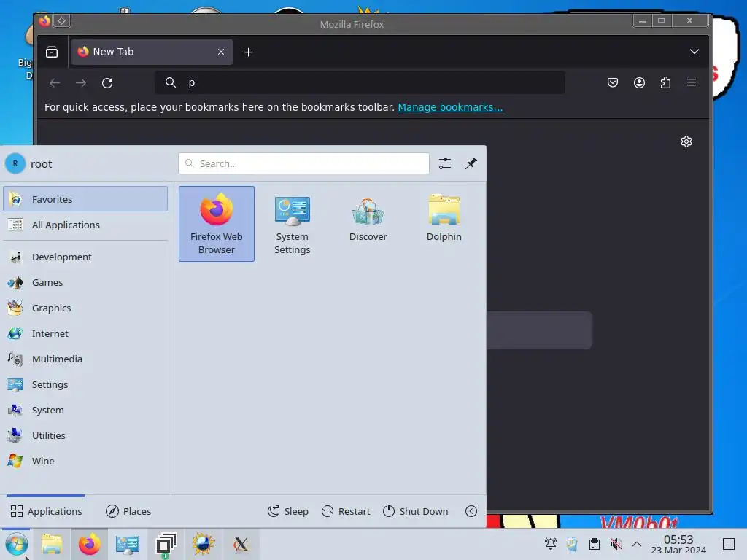Close the New Tab tab
Image resolution: width=747 pixels, height=560 pixels.
click(221, 52)
